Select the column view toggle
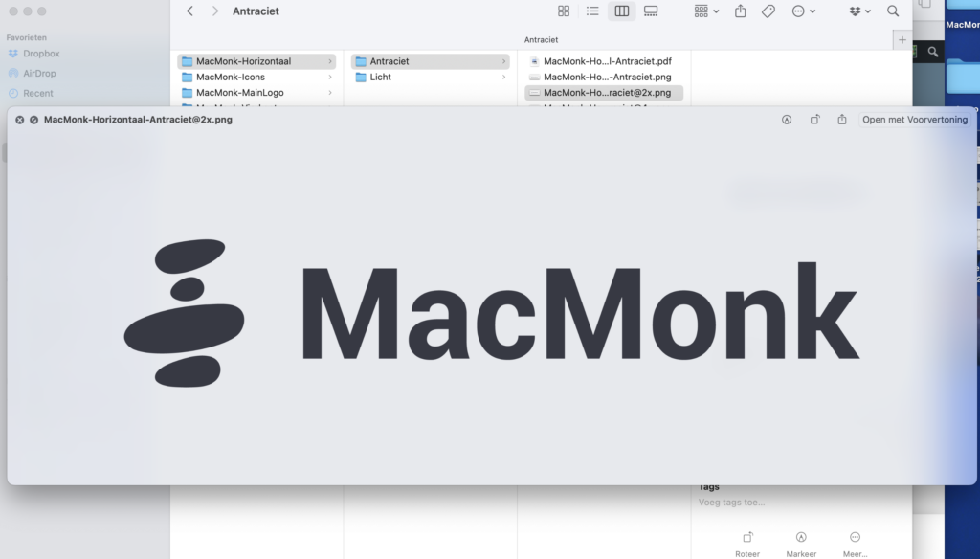The width and height of the screenshot is (980, 559). 622,11
